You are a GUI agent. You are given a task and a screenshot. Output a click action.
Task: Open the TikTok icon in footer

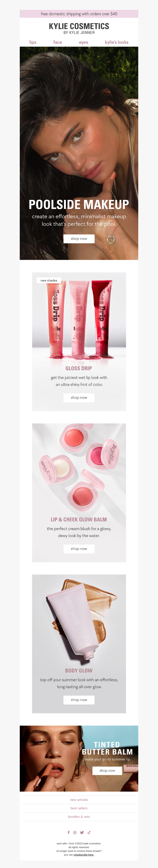point(89,832)
